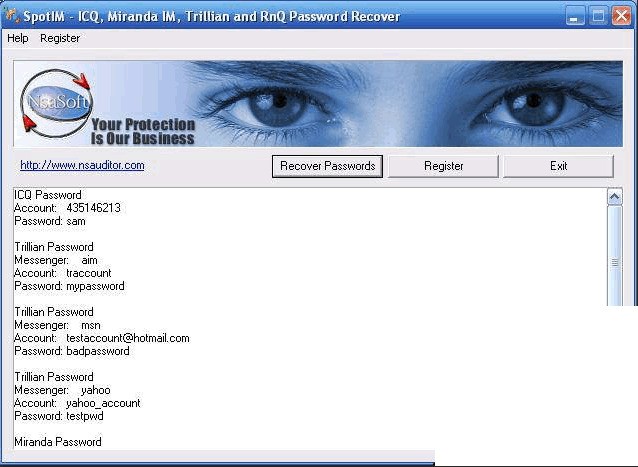Click the 'Account: yahoo_account' line
This screenshot has width=638, height=467.
pos(77,403)
